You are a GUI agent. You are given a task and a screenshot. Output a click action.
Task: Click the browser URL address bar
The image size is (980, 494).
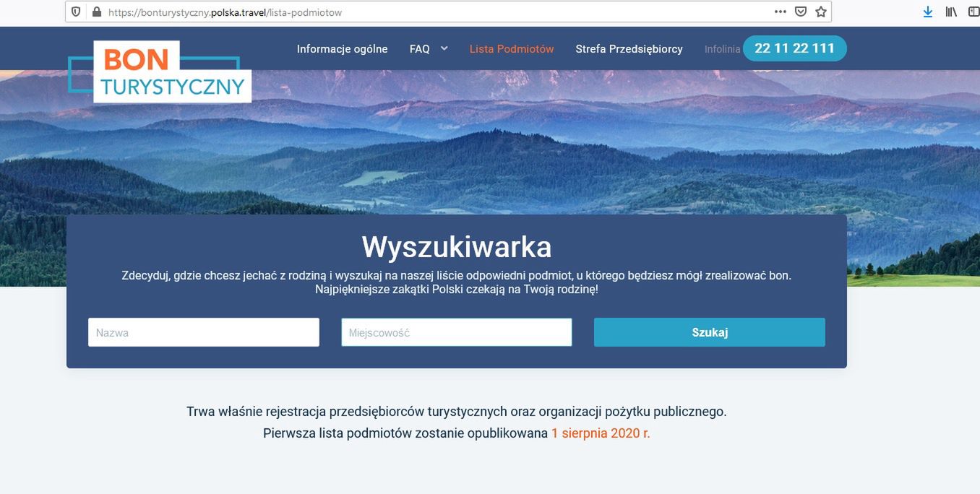click(x=434, y=12)
